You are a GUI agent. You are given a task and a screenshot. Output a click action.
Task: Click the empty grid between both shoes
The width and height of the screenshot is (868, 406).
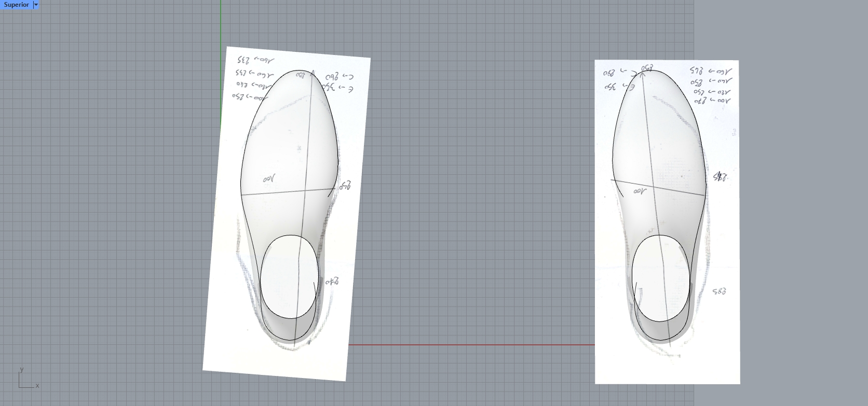pos(467,207)
